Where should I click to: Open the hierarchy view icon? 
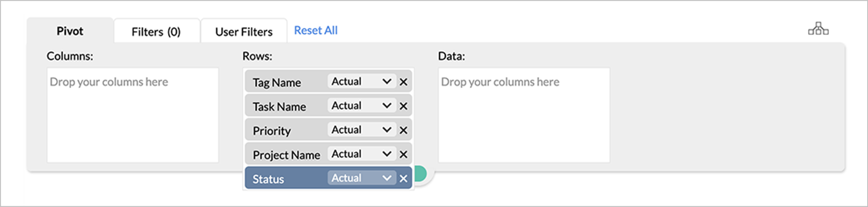point(818,29)
